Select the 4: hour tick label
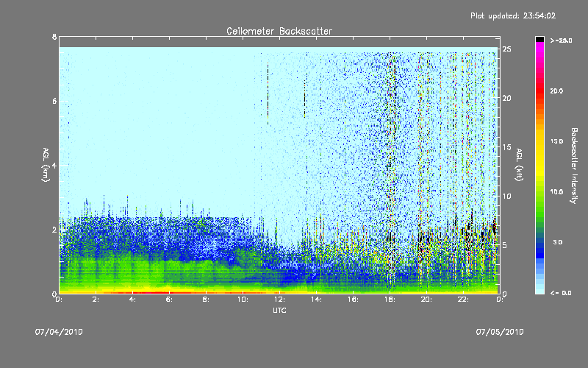588x368 pixels. (x=133, y=300)
